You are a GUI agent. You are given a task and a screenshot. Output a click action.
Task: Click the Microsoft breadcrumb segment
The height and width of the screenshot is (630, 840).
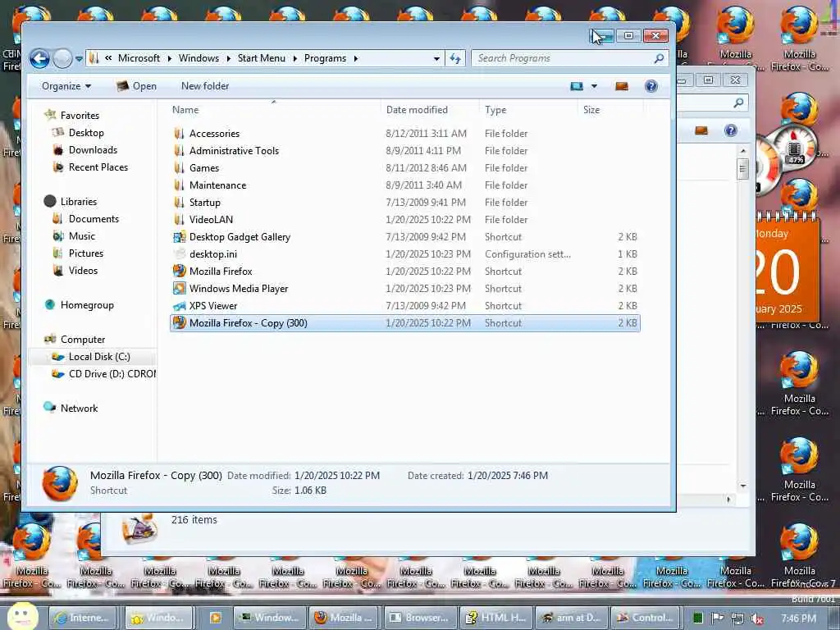139,58
